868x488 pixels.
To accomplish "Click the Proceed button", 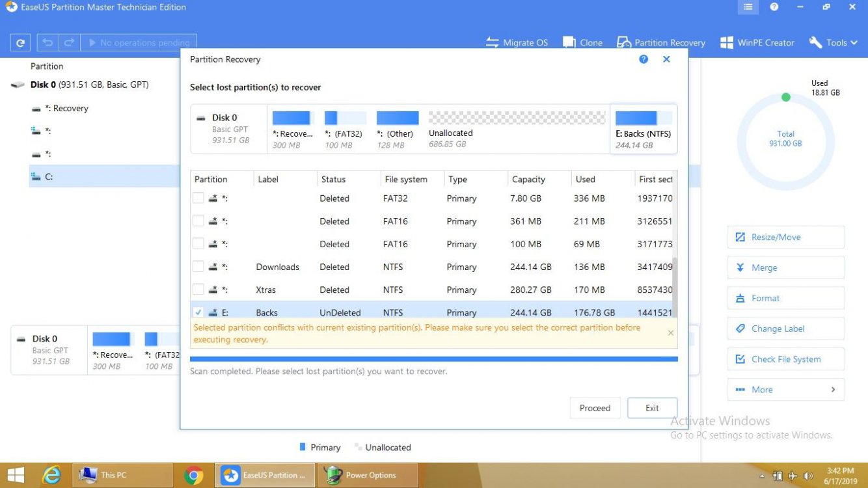I will point(595,408).
